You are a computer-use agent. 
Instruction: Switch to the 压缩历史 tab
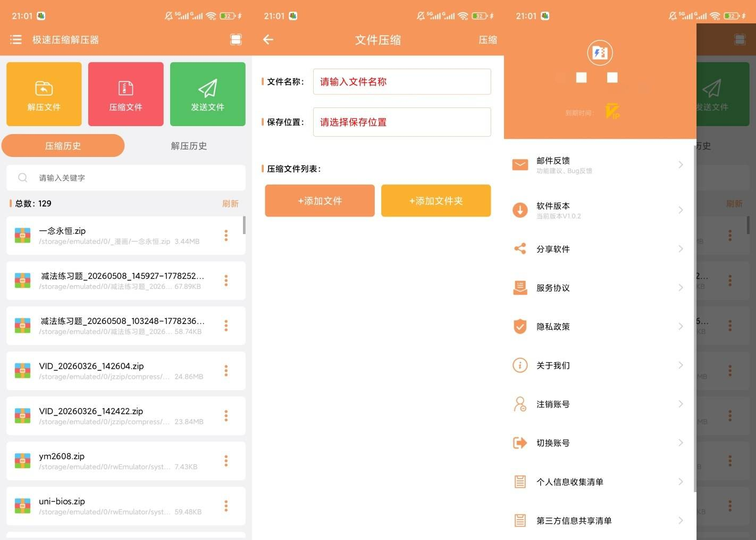[x=63, y=146]
